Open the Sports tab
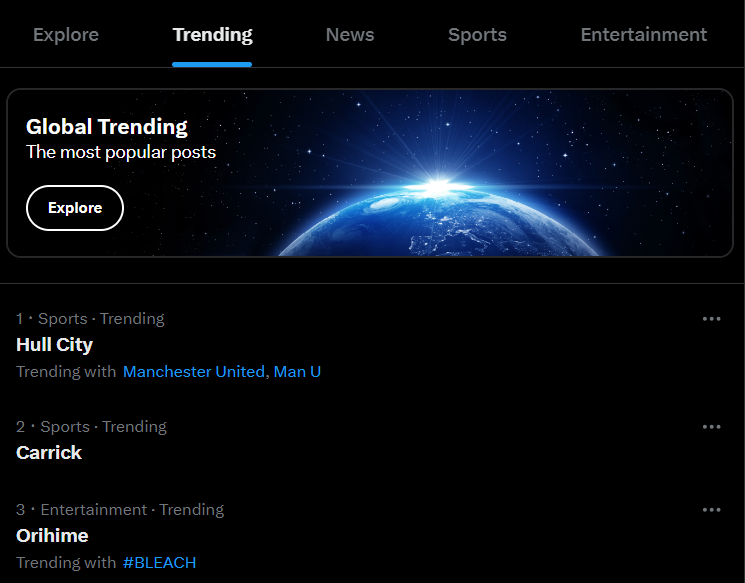 pos(477,35)
